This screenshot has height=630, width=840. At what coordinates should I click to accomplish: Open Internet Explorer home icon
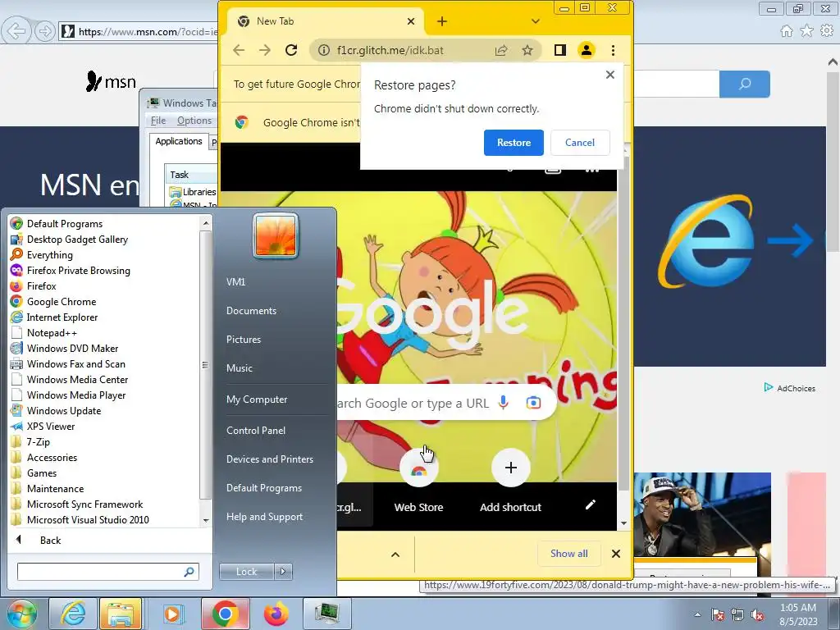[x=787, y=30]
